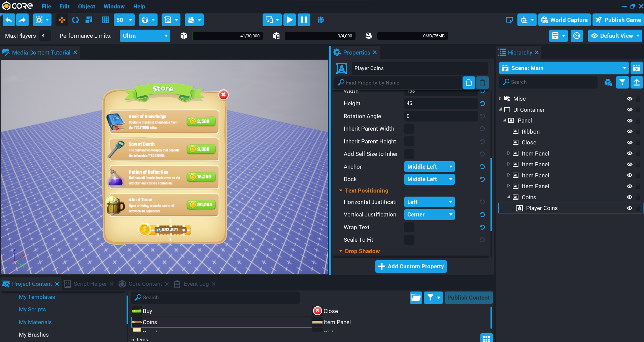Expand the Misc folder in Hierarchy
This screenshot has height=342, width=644.
(500, 99)
